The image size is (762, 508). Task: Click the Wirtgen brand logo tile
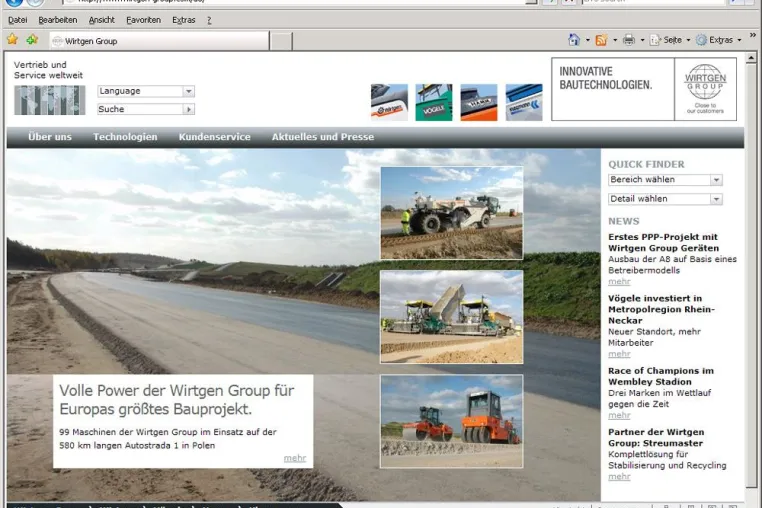(389, 102)
